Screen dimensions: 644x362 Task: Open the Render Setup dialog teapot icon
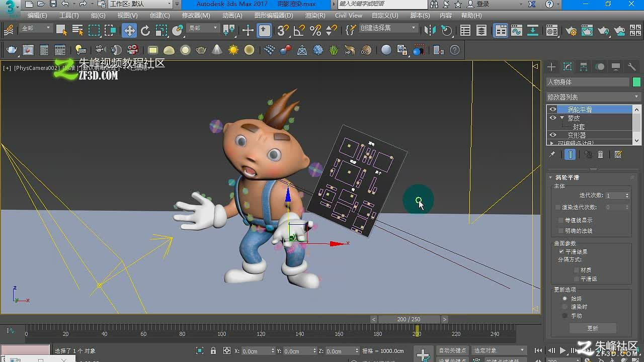pyautogui.click(x=571, y=31)
